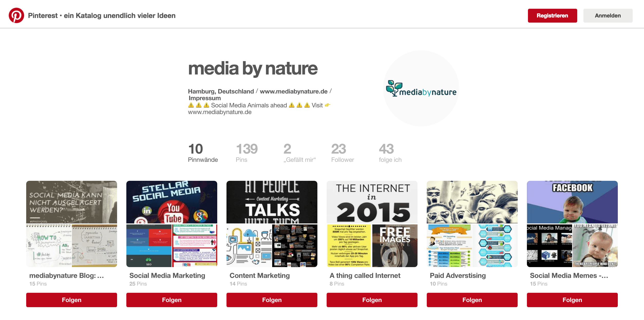Image resolution: width=644 pixels, height=320 pixels.
Task: Click the 14 Pins count text
Action: [x=238, y=284]
